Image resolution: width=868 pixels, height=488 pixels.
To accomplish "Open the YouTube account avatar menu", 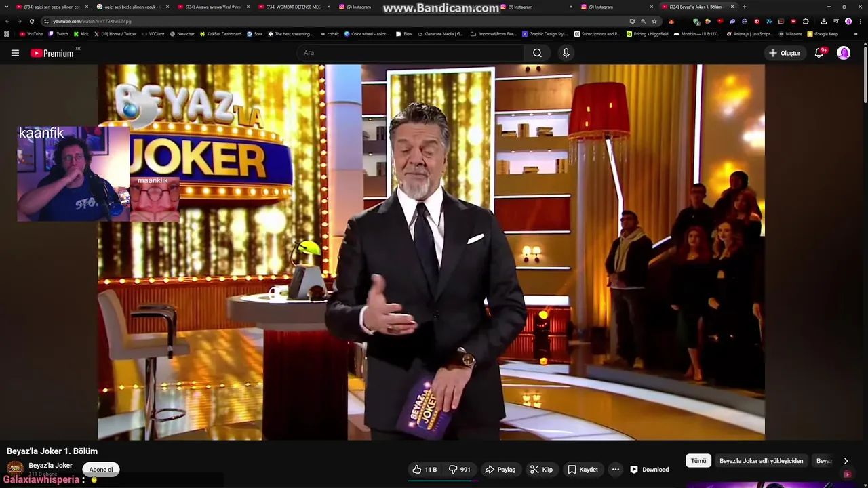I will tap(844, 53).
